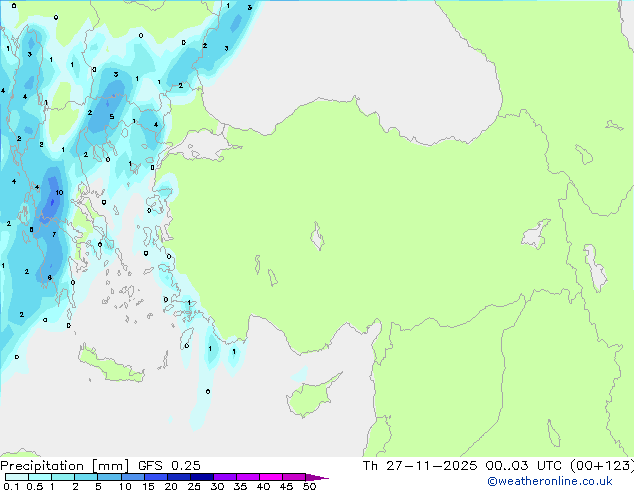Screen dimensions: 634x490
Task: Choose the 45–50 mm legend swatch
Action: [x=294, y=477]
